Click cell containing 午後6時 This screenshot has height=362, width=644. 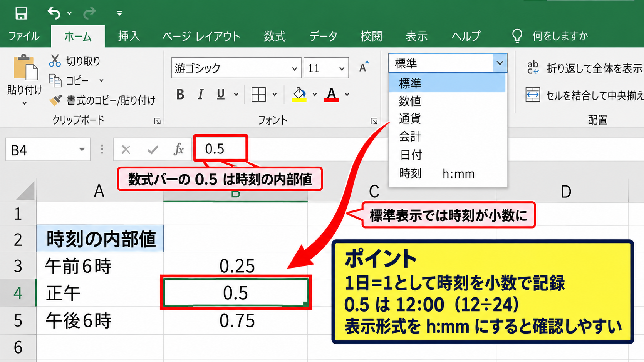[x=100, y=320]
